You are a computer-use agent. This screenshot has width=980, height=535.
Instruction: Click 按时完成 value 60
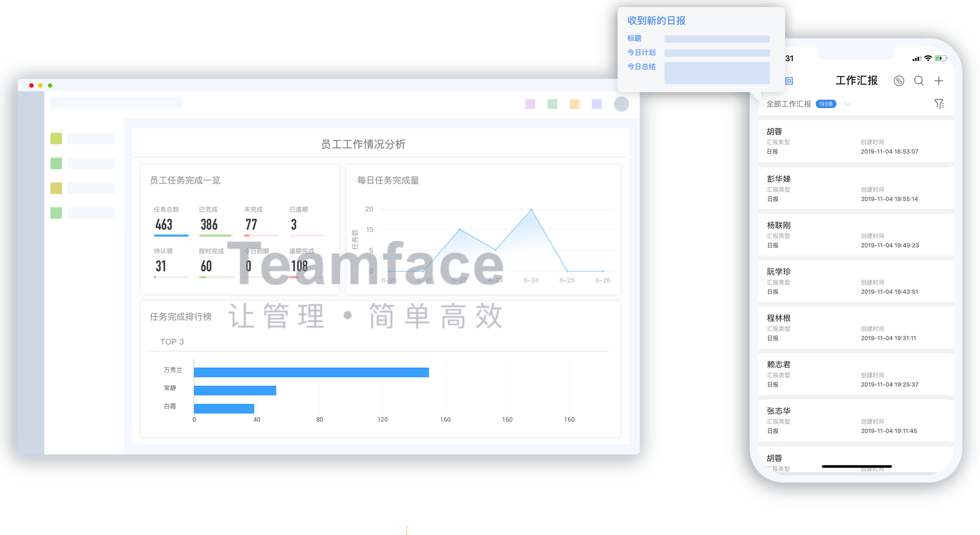(x=206, y=266)
